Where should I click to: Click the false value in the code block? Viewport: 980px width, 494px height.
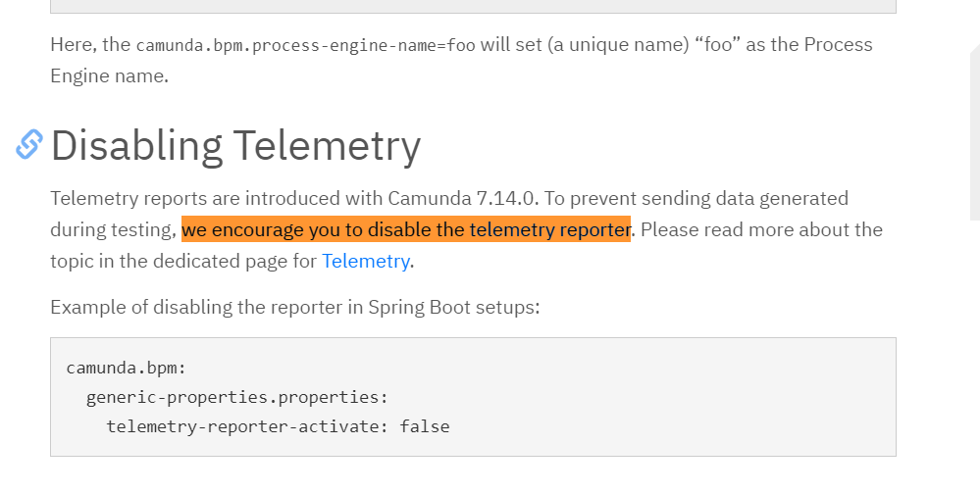point(425,426)
